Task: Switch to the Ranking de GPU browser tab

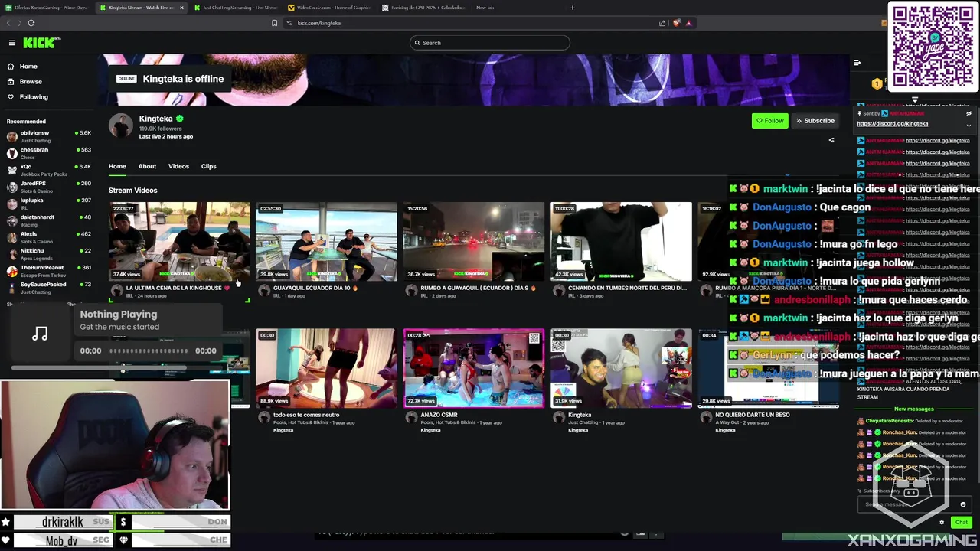Action: [423, 8]
